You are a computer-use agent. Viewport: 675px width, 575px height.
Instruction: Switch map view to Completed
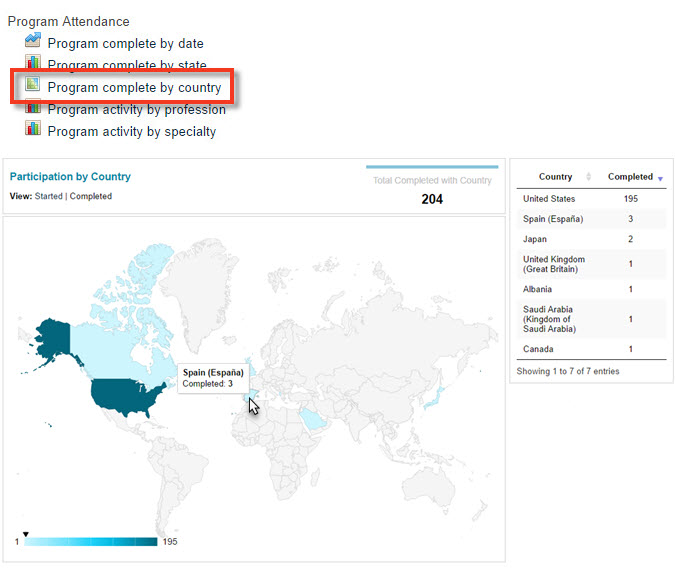click(91, 196)
